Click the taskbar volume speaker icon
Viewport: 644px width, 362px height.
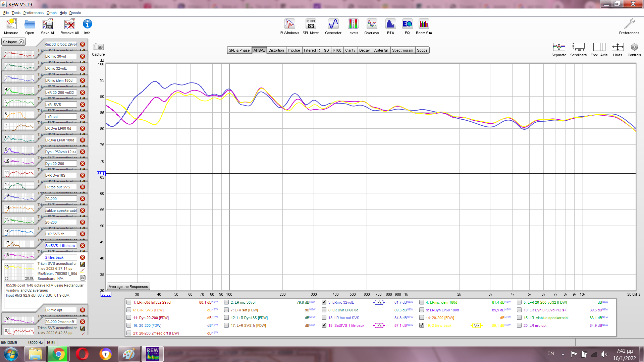(x=604, y=354)
